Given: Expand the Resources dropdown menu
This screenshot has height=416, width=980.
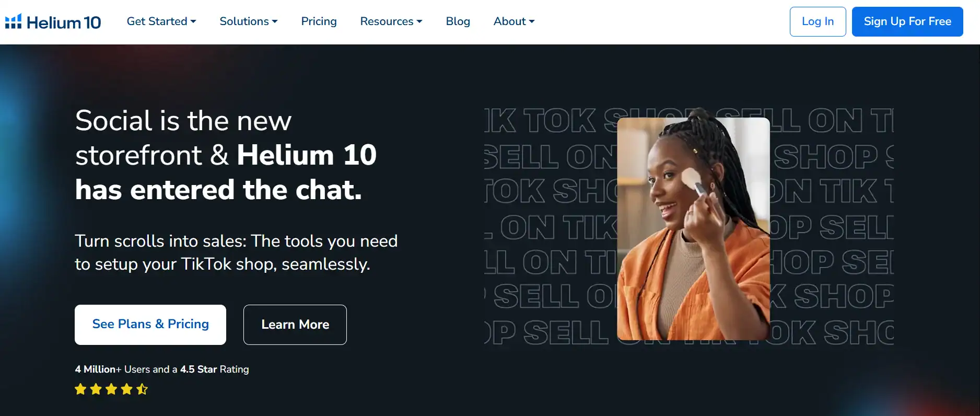Looking at the screenshot, I should pyautogui.click(x=391, y=21).
